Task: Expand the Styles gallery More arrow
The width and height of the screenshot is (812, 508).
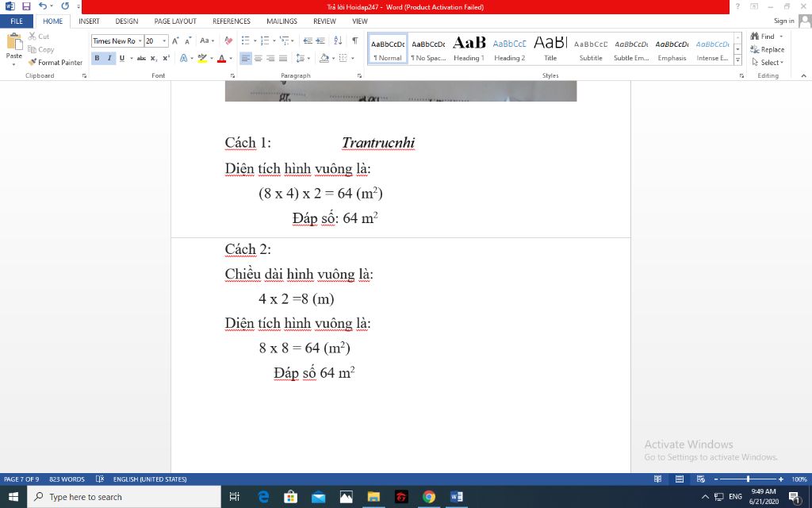Action: click(738, 60)
